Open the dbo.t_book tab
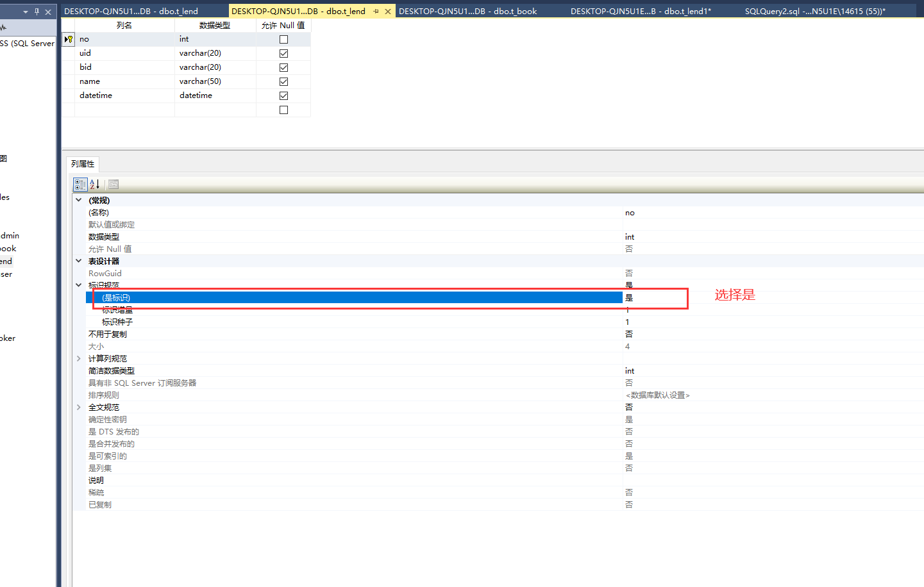The image size is (924, 587). (468, 12)
